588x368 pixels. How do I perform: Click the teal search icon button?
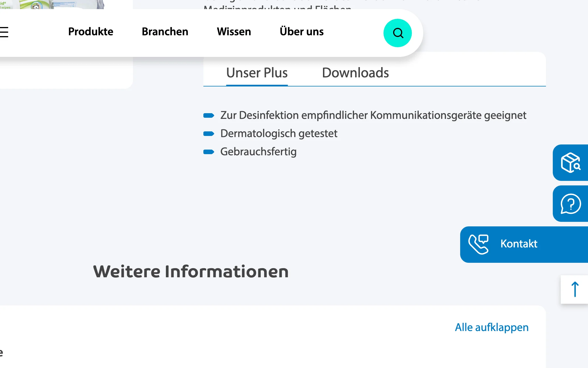[x=397, y=33]
